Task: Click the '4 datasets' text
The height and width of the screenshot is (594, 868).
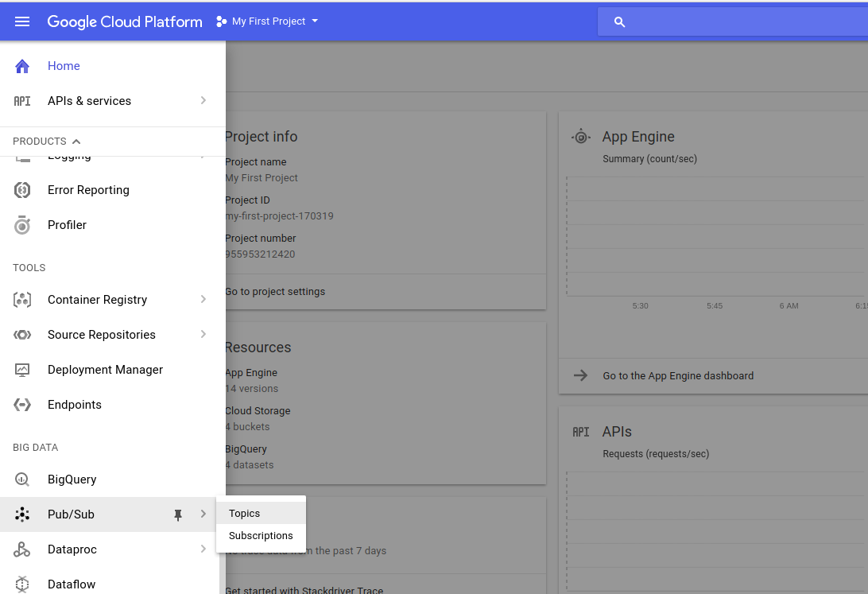Action: [250, 465]
